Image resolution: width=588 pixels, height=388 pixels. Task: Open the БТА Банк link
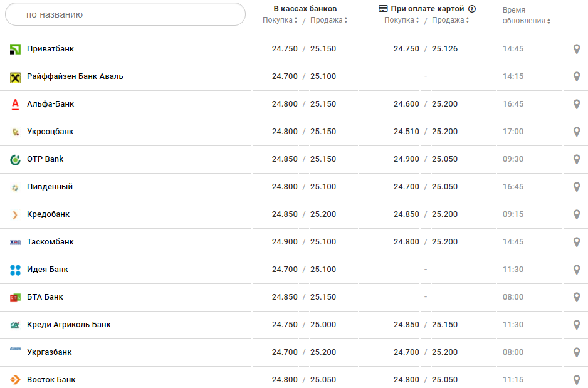pos(45,297)
